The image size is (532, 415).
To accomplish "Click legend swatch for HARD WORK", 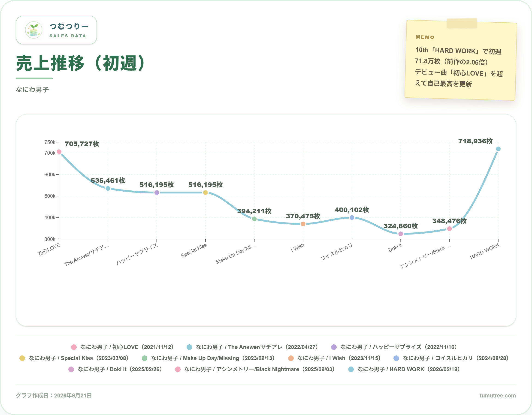I will coord(351,370).
